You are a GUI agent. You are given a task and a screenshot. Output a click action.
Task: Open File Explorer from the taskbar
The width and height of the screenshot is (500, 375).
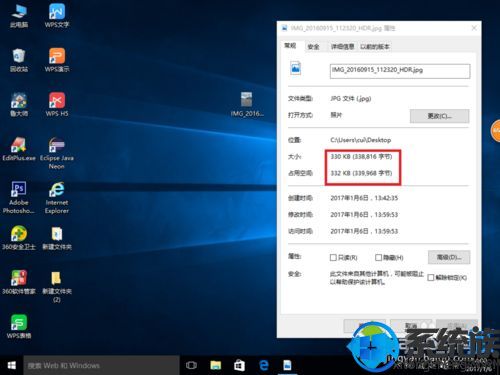point(216,365)
